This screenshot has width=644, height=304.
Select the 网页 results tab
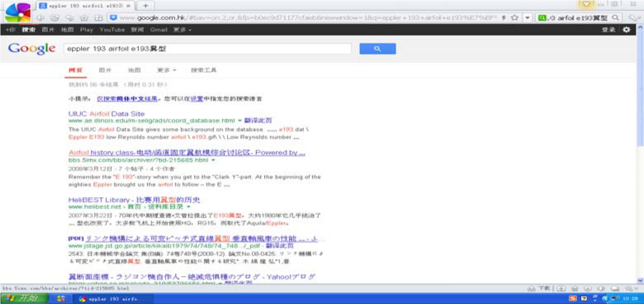(x=75, y=70)
